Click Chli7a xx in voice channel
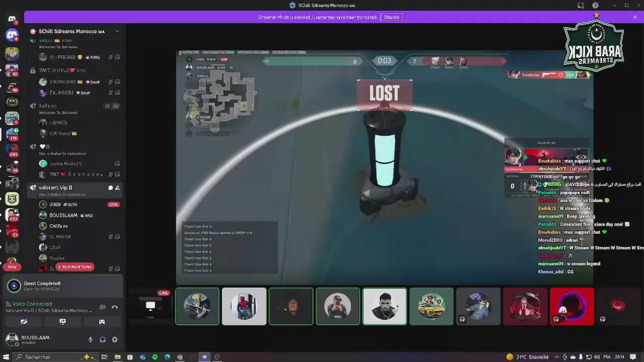Image resolution: width=644 pixels, height=362 pixels. pyautogui.click(x=75, y=226)
